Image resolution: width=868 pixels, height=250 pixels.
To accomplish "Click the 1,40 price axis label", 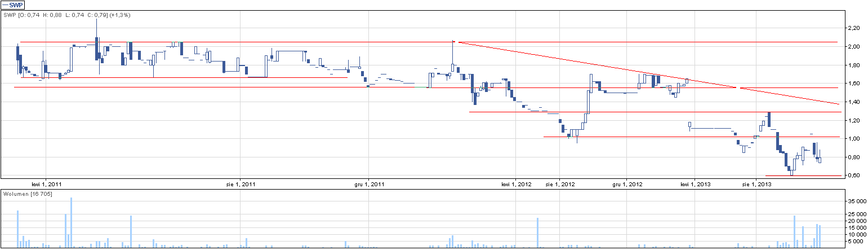I will coord(853,102).
